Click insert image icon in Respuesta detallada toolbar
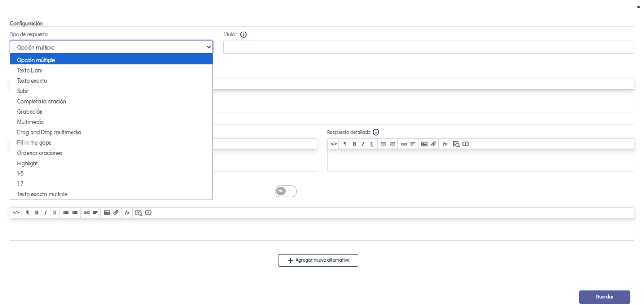 pyautogui.click(x=424, y=144)
